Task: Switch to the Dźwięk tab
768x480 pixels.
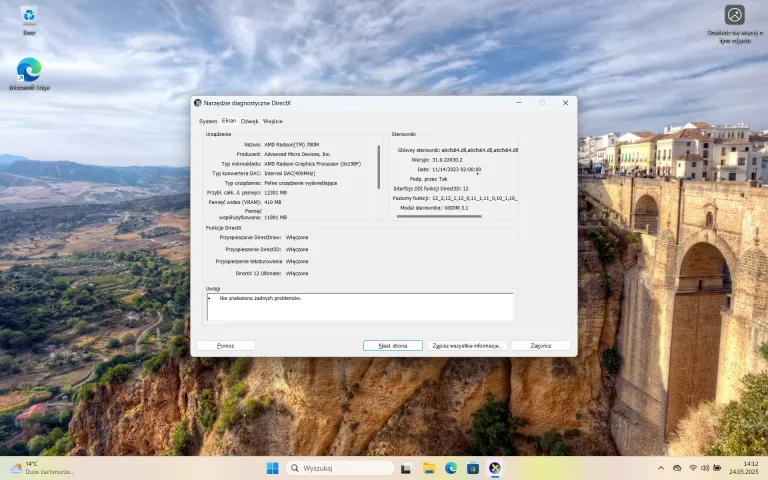Action: [249, 121]
